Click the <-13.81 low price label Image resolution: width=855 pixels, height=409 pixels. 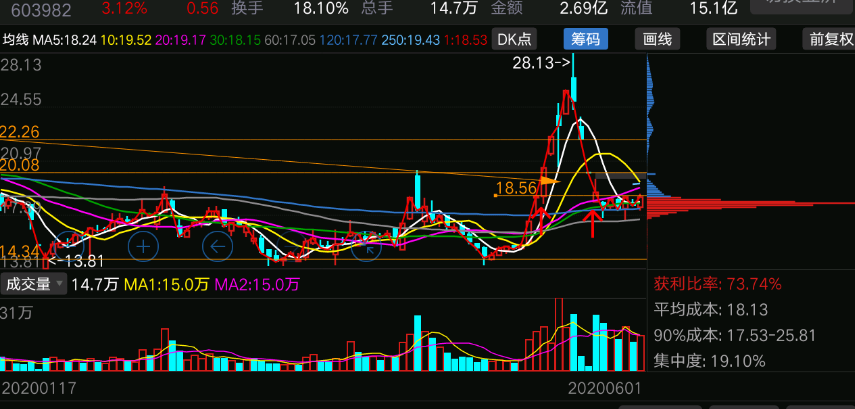(x=76, y=262)
